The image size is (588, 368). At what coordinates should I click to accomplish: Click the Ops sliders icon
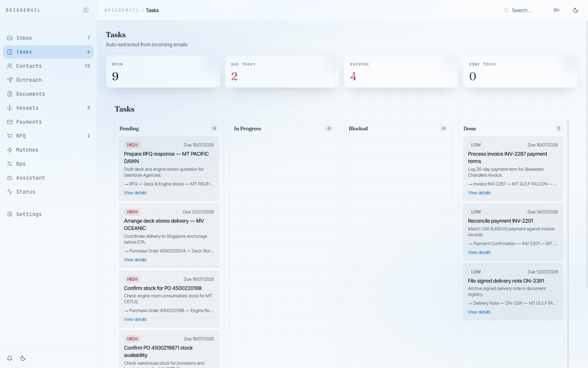(10, 164)
